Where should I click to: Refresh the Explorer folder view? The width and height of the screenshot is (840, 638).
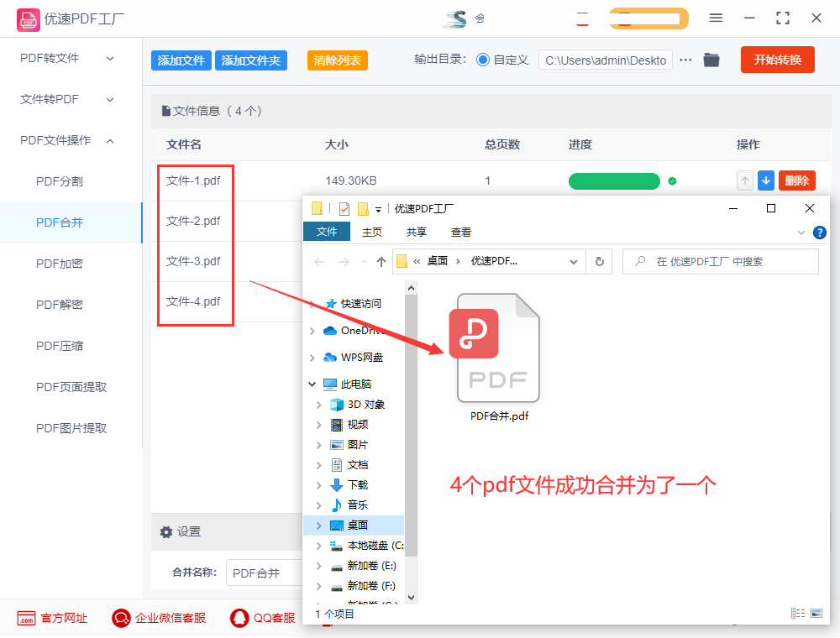600,262
